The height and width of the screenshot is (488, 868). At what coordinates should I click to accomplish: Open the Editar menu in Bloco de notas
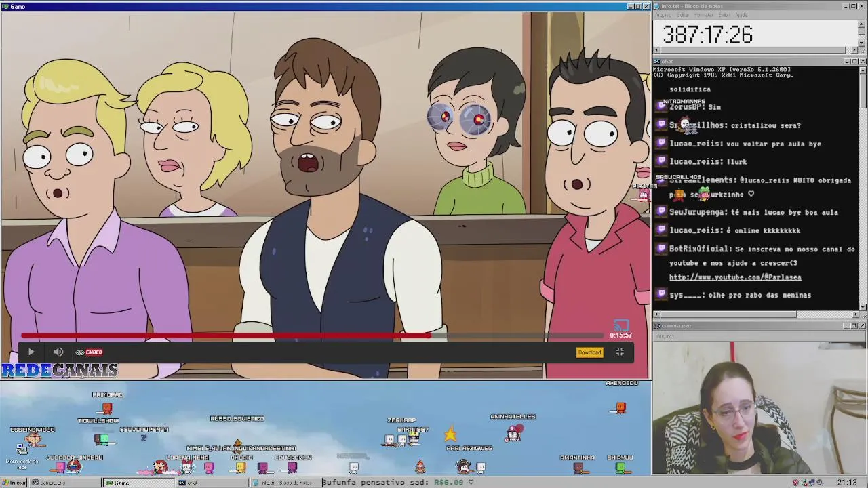[x=684, y=15]
